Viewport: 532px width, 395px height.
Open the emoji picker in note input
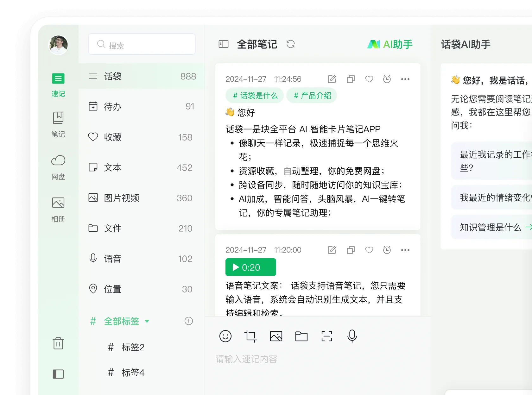point(225,336)
